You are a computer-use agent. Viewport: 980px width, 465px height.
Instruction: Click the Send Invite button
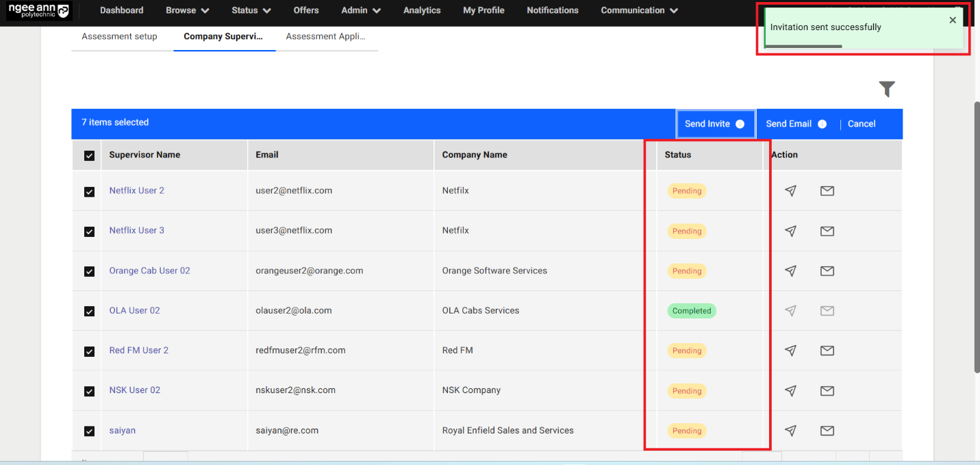(715, 124)
